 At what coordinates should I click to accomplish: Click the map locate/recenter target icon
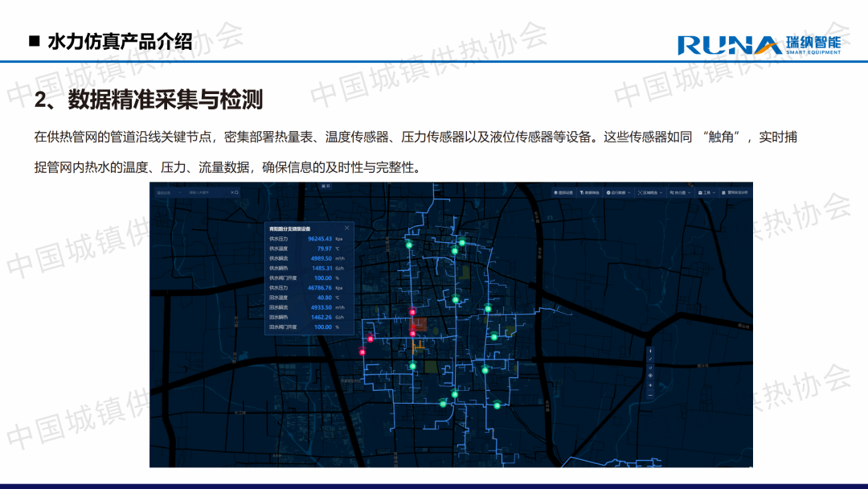coord(650,376)
